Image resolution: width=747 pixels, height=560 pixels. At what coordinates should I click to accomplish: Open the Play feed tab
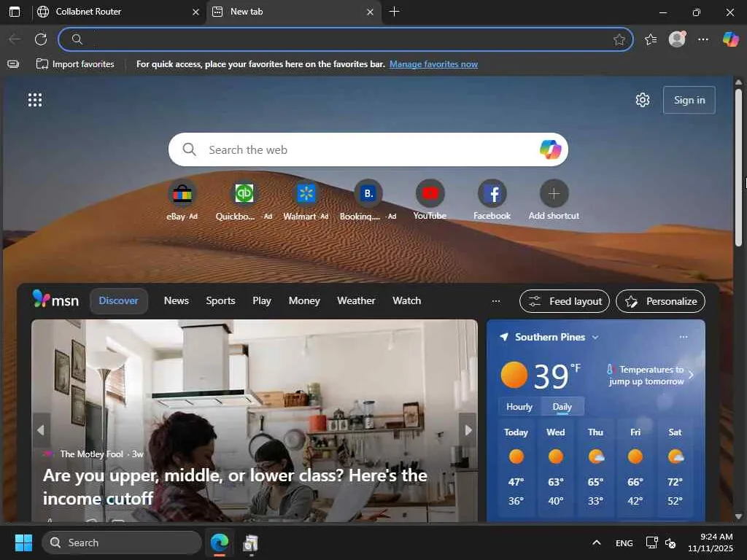click(262, 301)
